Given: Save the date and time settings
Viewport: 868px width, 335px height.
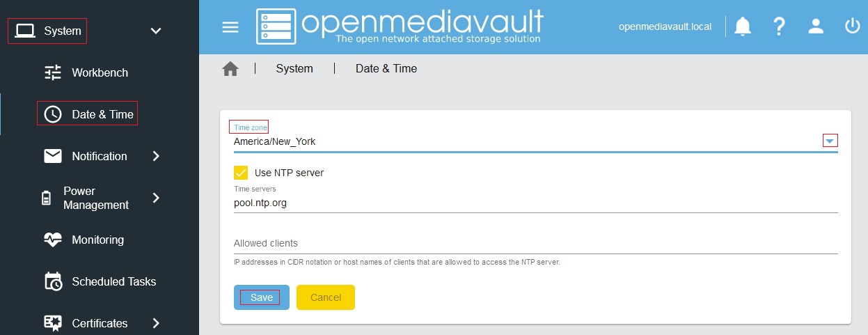Looking at the screenshot, I should [x=261, y=297].
